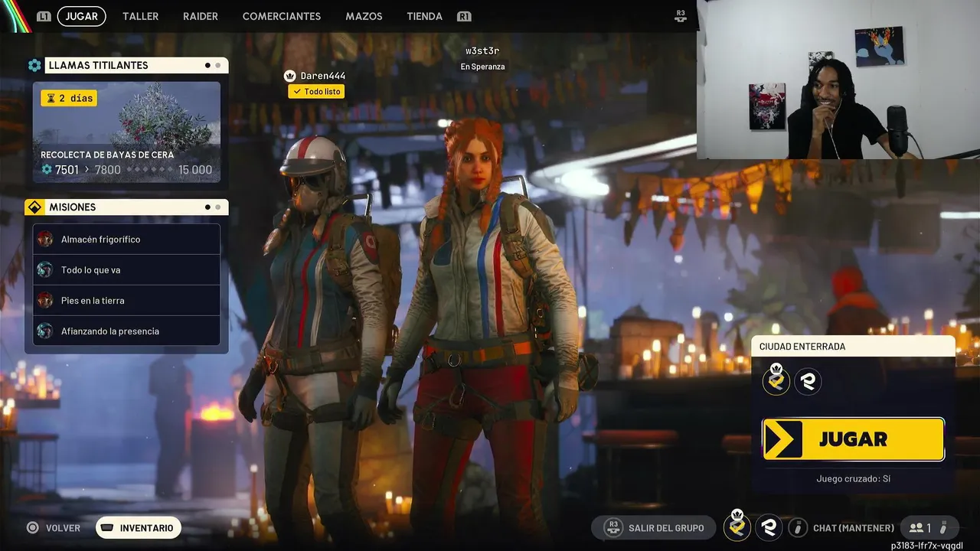
Task: Click the Todo lo que va portrait icon
Action: (45, 270)
